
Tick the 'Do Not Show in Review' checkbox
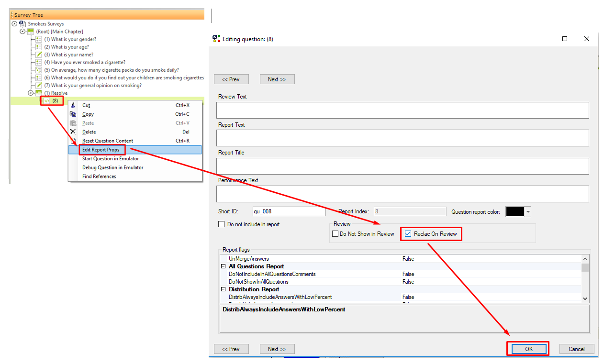point(336,234)
